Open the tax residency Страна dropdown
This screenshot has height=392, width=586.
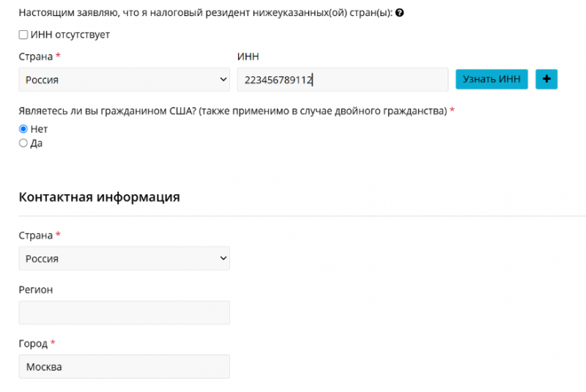(124, 80)
